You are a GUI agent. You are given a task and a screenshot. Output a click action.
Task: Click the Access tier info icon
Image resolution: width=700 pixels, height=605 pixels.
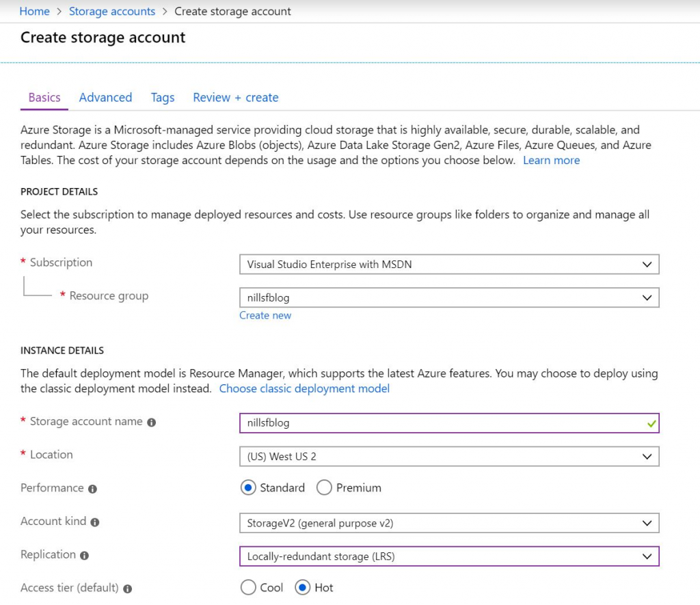pos(127,589)
